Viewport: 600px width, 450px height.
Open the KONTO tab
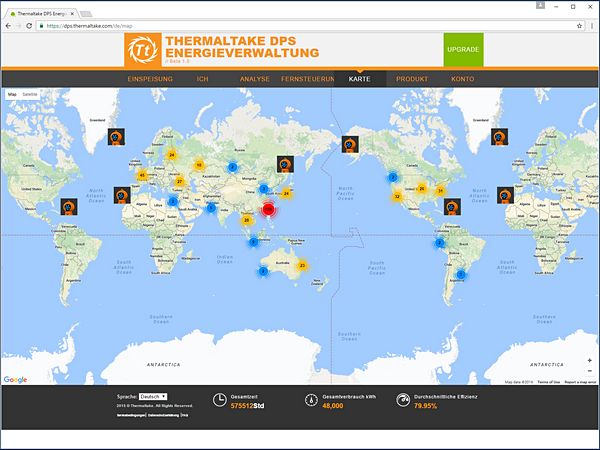coord(463,79)
